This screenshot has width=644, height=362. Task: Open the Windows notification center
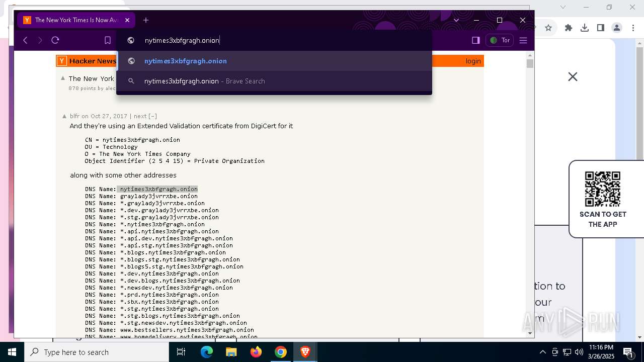point(628,352)
